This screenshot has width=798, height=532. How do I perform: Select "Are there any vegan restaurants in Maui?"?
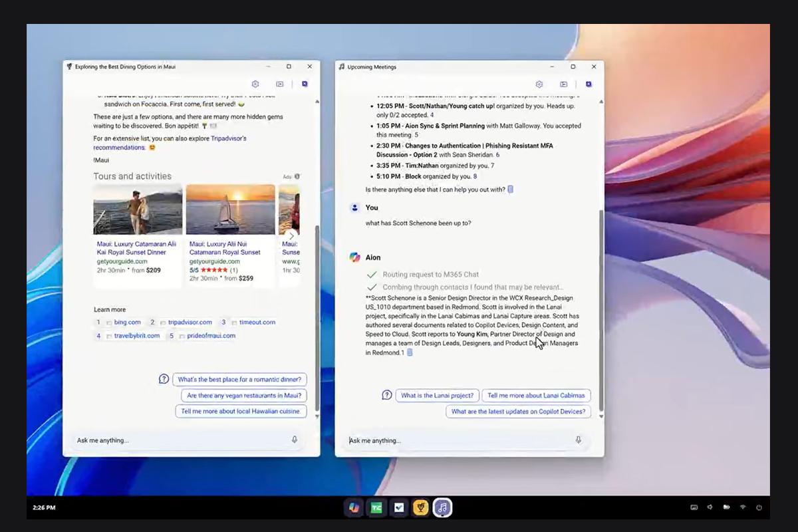point(244,395)
